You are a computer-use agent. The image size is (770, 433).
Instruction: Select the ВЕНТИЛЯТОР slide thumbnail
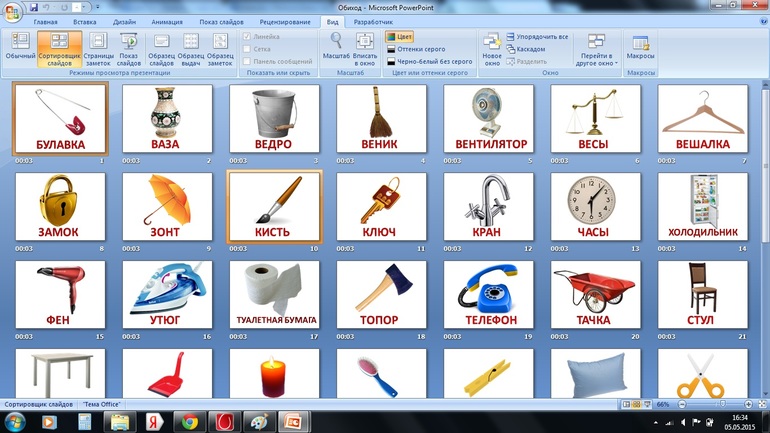(490, 117)
